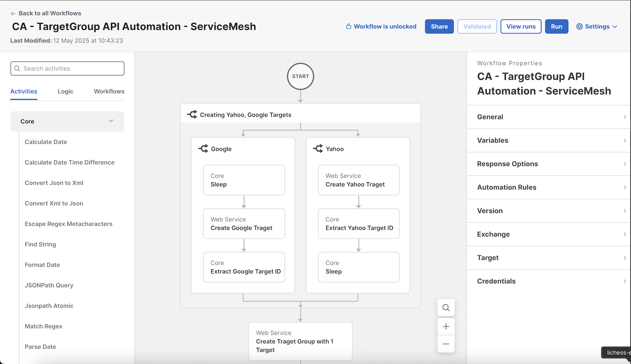631x364 pixels.
Task: Expand the Automation Rules section
Action: tap(549, 187)
